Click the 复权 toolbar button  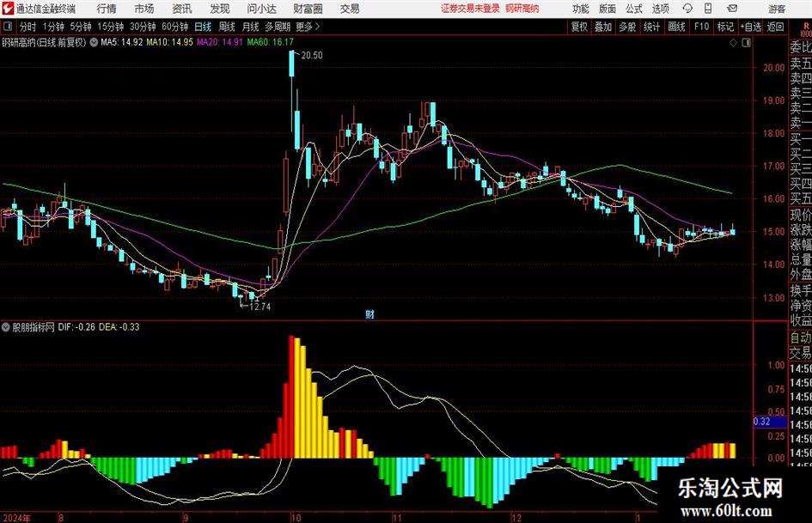(579, 27)
